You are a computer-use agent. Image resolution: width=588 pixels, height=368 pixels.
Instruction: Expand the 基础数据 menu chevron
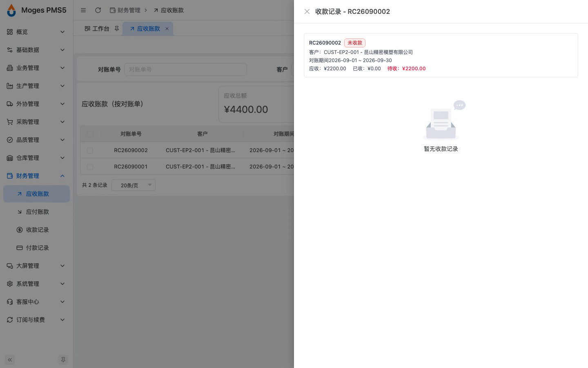coord(62,50)
